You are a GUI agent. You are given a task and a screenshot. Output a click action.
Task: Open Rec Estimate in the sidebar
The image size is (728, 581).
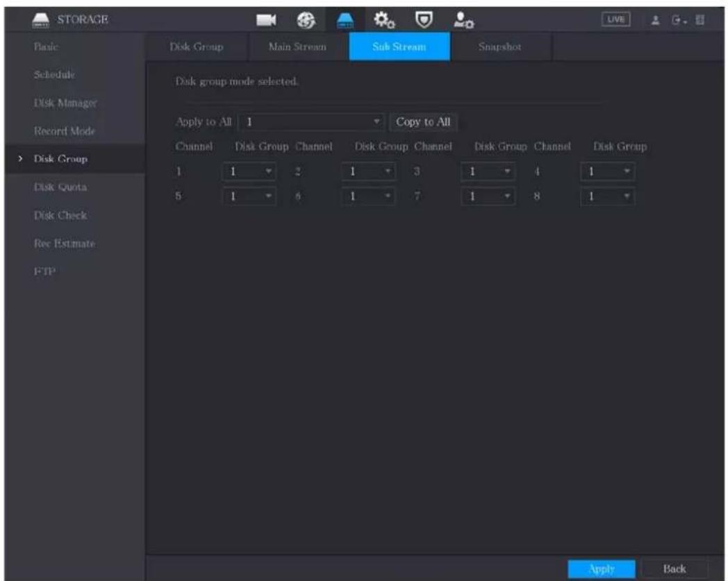pyautogui.click(x=65, y=243)
